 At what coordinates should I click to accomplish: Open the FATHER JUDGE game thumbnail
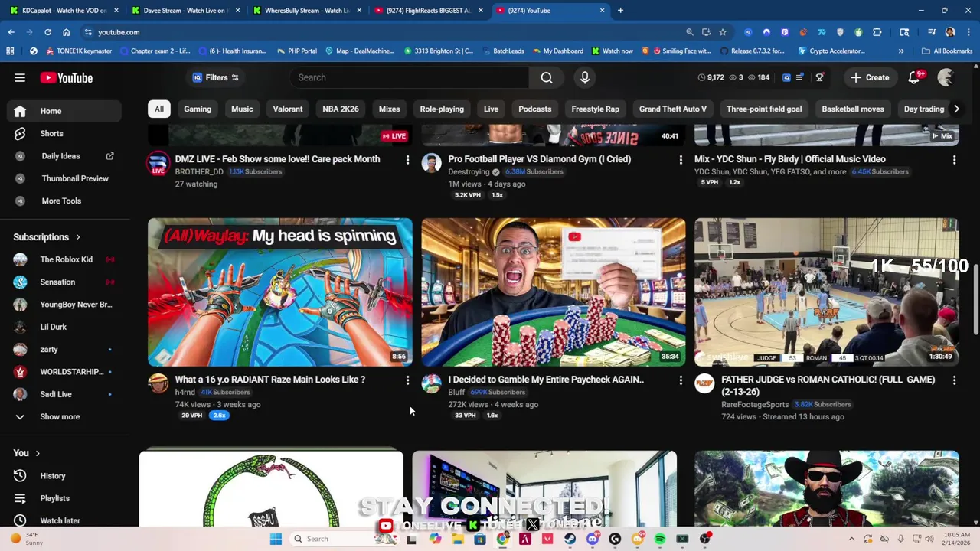click(827, 292)
